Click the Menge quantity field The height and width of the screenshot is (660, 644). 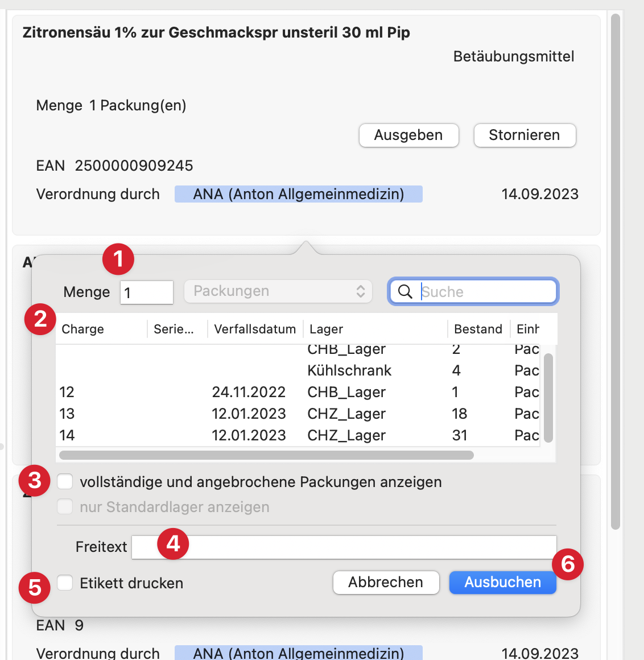click(146, 292)
